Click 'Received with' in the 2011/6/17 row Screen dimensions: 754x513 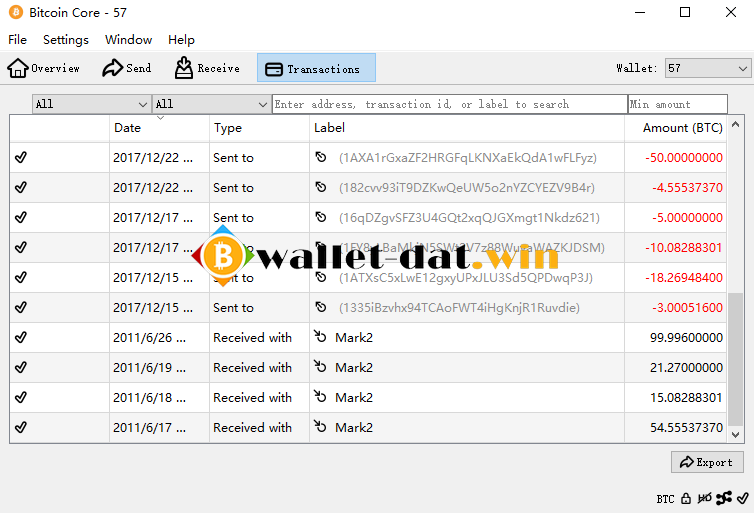pyautogui.click(x=252, y=427)
